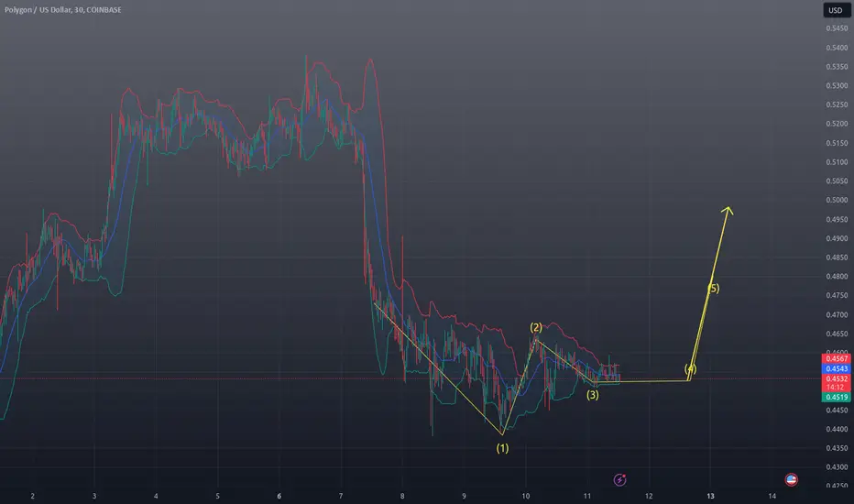
Task: Click the red 0.4532 current price label
Action: coord(836,378)
